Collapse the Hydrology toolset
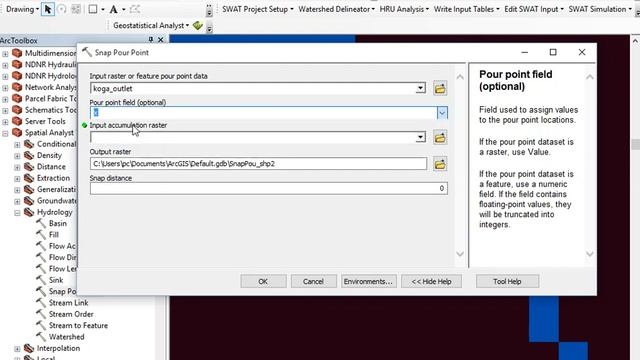 17,212
